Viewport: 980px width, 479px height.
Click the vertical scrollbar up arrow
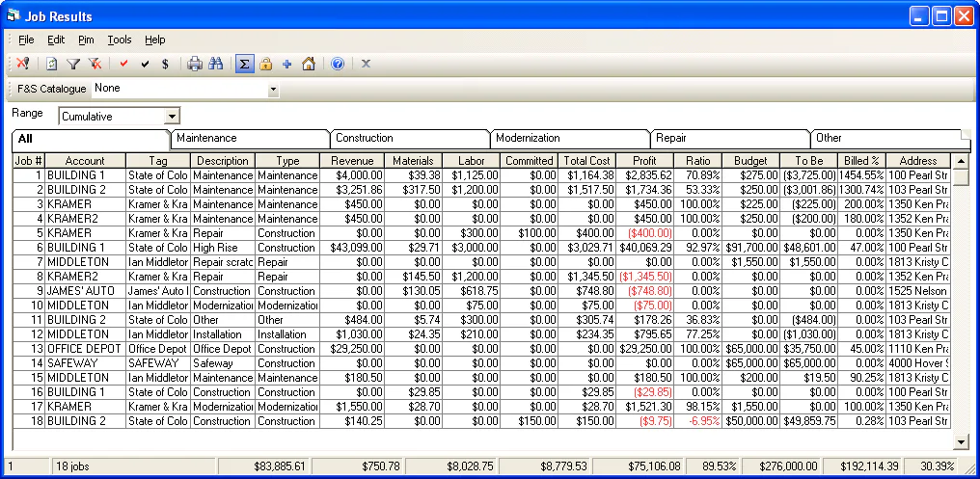coord(961,161)
